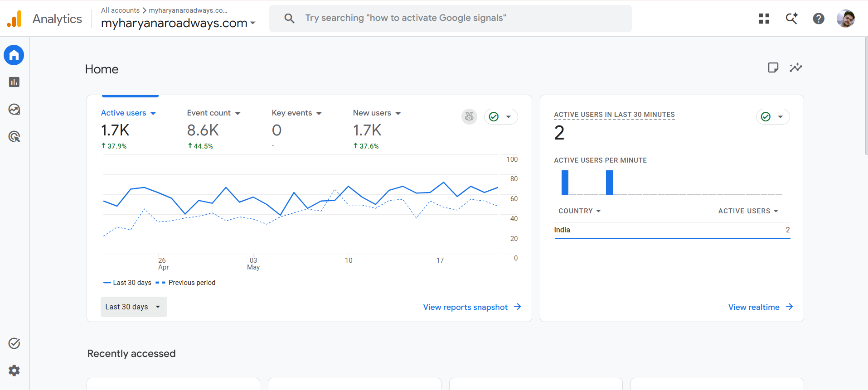Open the Active users metric dropdown
The width and height of the screenshot is (868, 390).
[128, 113]
